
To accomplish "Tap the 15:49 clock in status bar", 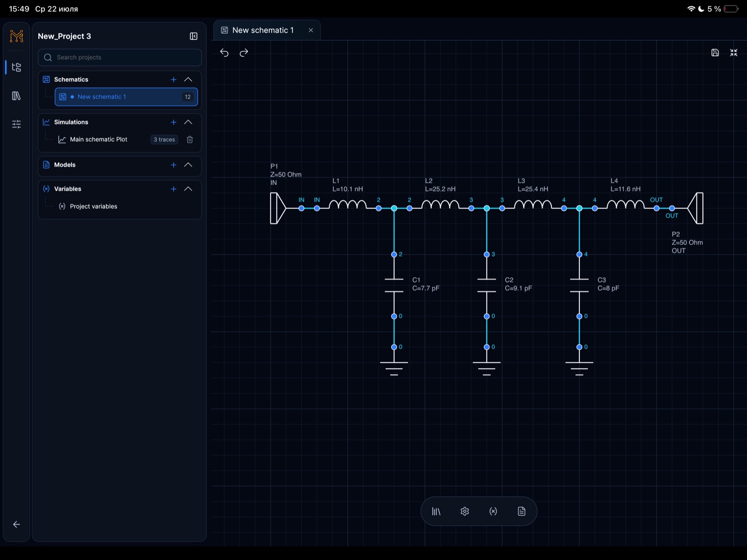I will [19, 9].
